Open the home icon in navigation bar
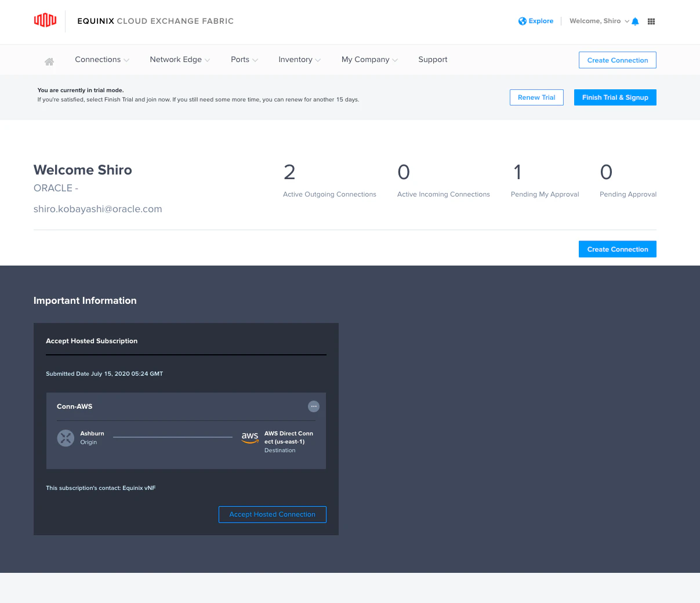The image size is (700, 603). pyautogui.click(x=49, y=61)
